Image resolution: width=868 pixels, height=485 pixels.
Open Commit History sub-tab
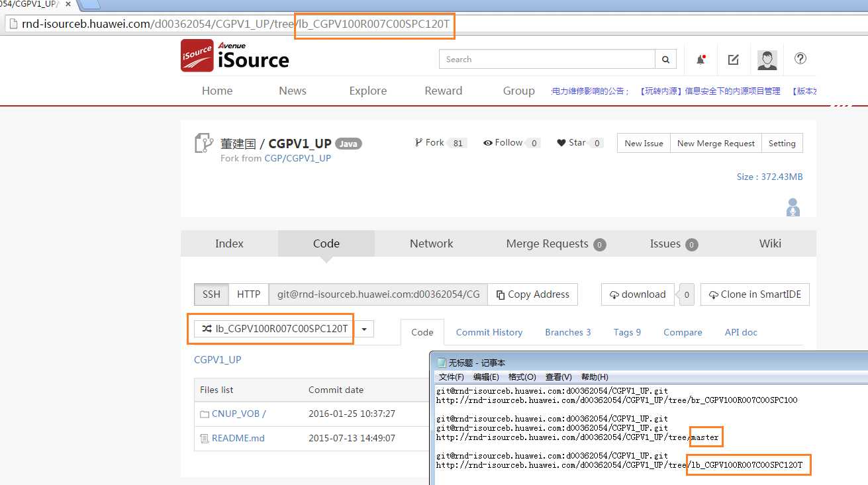489,332
